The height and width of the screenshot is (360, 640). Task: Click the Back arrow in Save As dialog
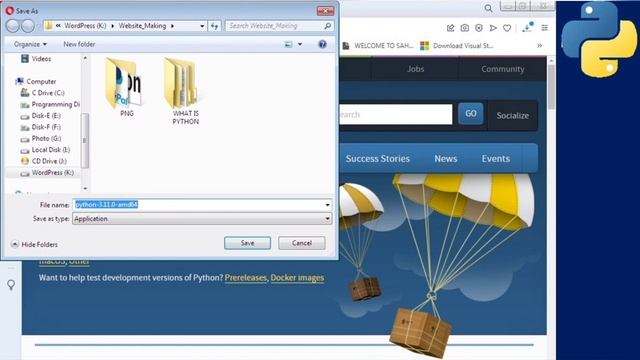coord(13,26)
